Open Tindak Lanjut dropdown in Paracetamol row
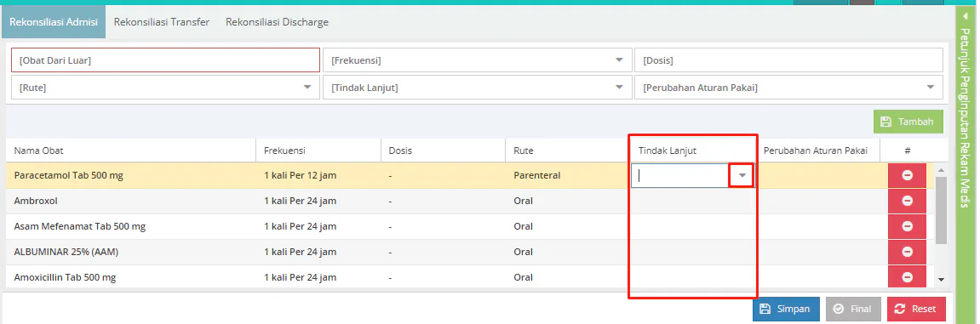The image size is (980, 324). (x=742, y=175)
